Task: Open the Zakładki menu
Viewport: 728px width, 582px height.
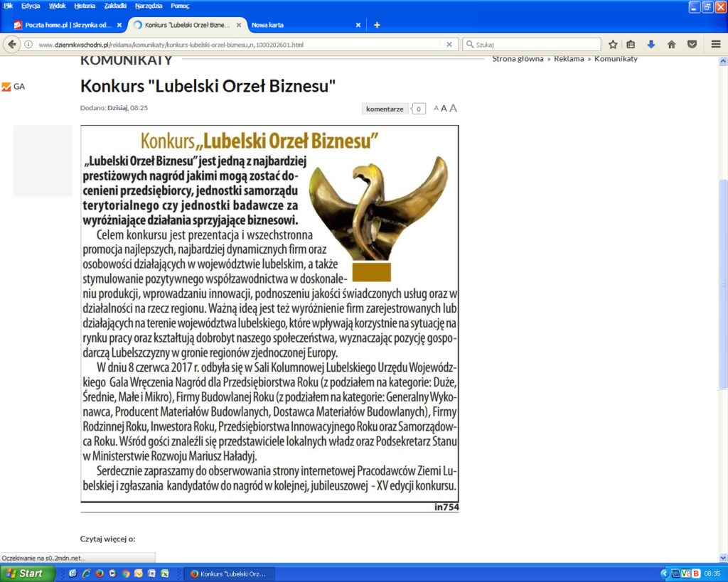Action: pyautogui.click(x=115, y=6)
